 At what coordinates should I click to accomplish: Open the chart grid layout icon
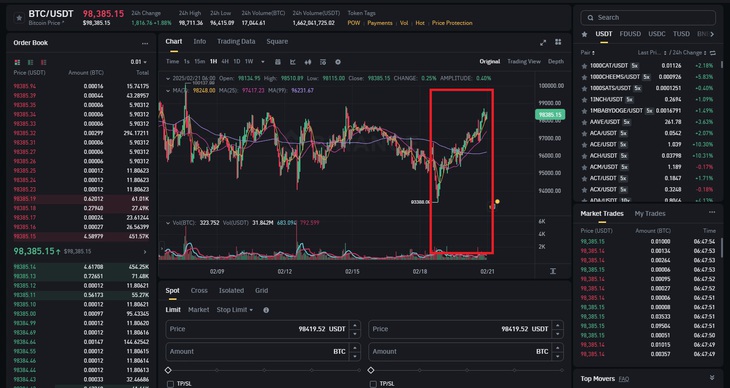[558, 42]
